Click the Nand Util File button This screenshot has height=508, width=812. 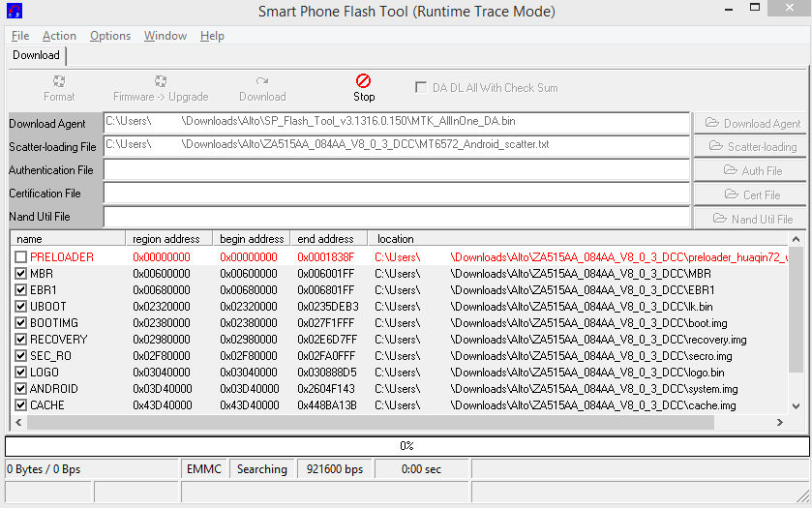(750, 219)
